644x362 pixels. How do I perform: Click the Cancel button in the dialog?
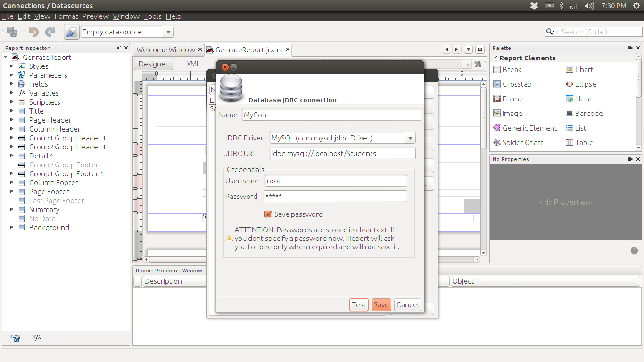click(407, 304)
